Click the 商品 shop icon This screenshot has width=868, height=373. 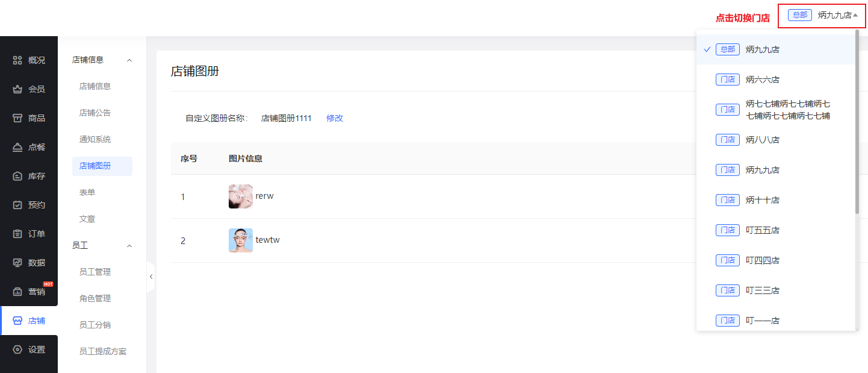click(x=17, y=118)
